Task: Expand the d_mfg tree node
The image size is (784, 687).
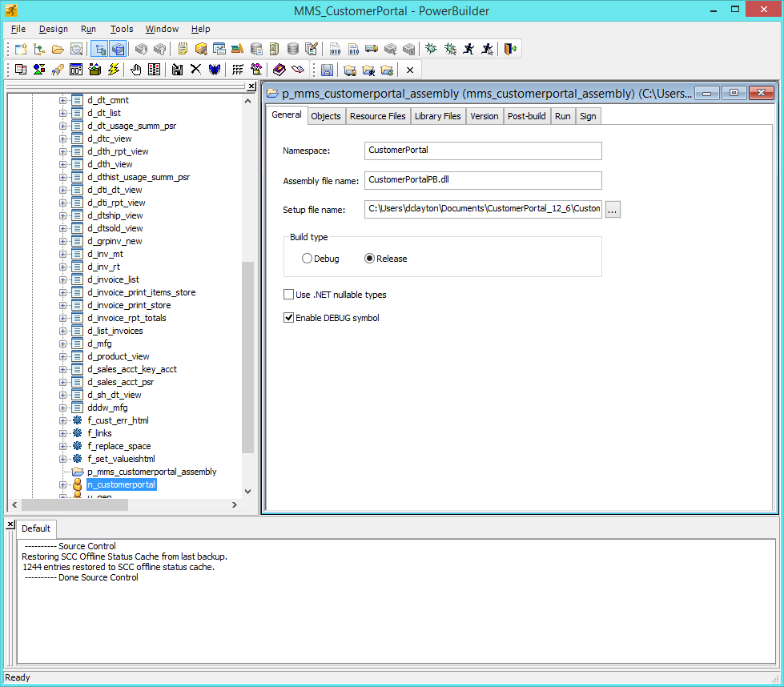Action: pos(62,344)
